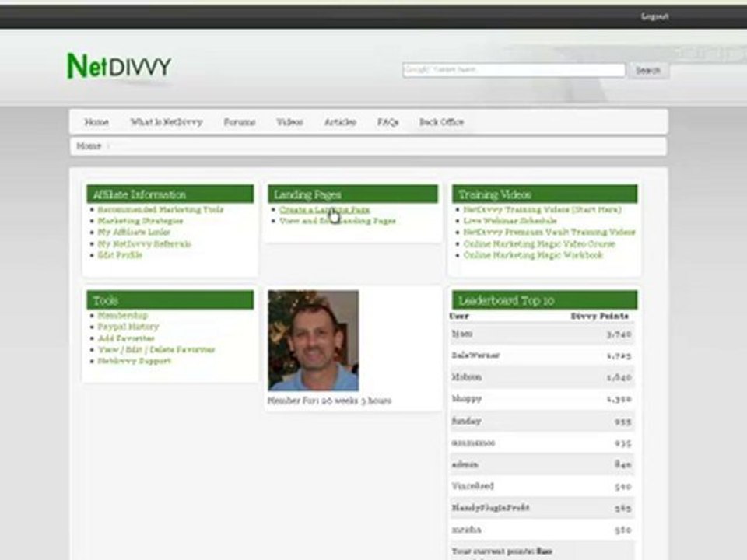Open the What Is NetDivvy menu item

167,122
